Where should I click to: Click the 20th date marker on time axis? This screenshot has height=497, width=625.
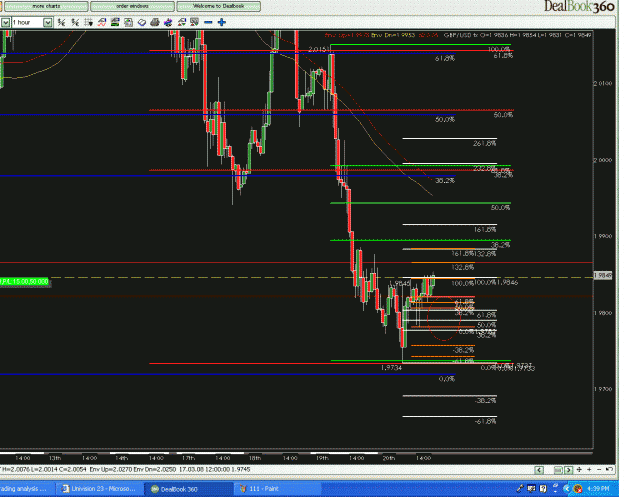tap(389, 458)
